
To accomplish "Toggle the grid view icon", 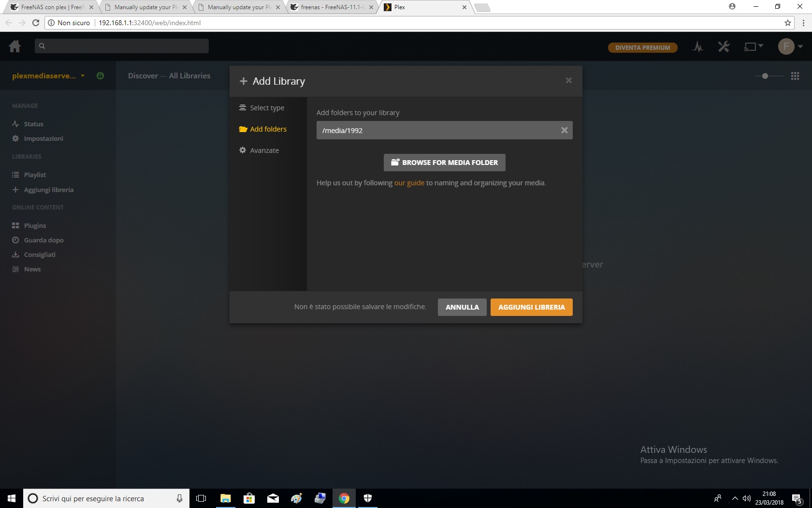I will (x=795, y=76).
